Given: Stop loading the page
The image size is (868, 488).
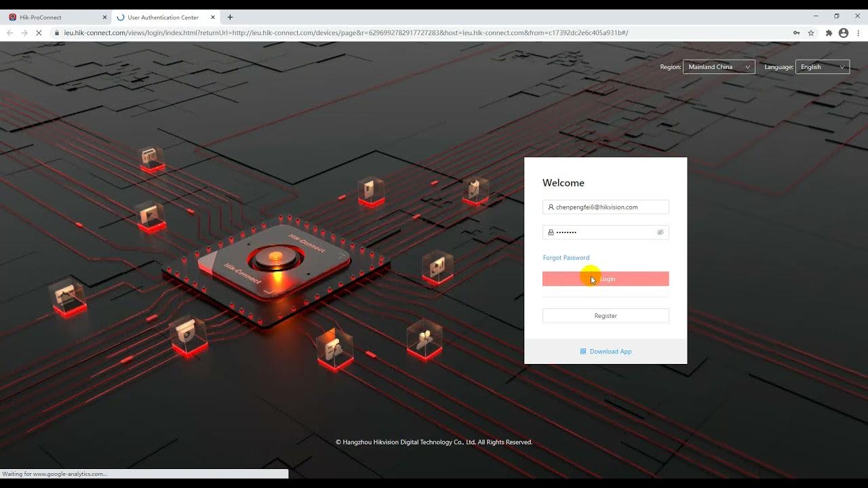Looking at the screenshot, I should (39, 33).
